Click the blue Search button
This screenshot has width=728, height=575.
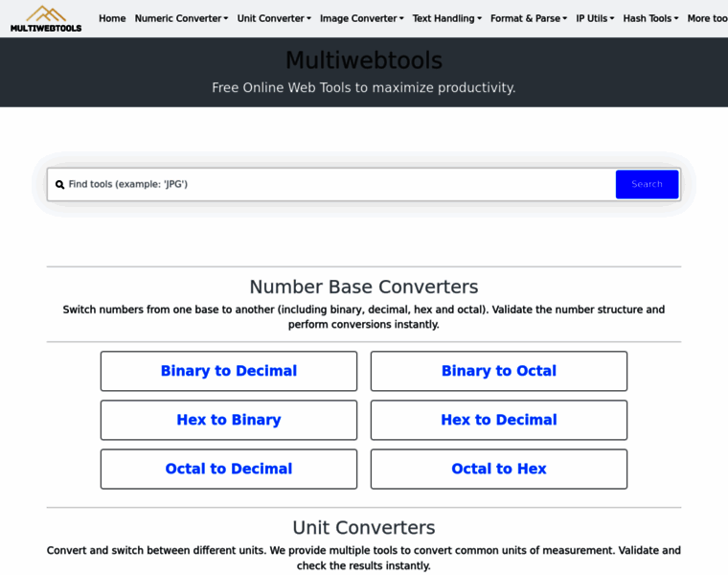coord(647,184)
